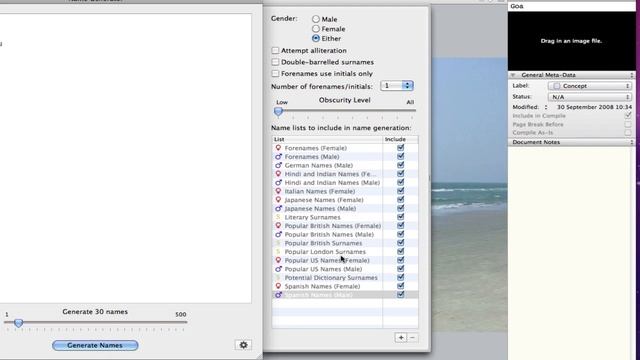Select the Either gender radio button

(x=316, y=38)
